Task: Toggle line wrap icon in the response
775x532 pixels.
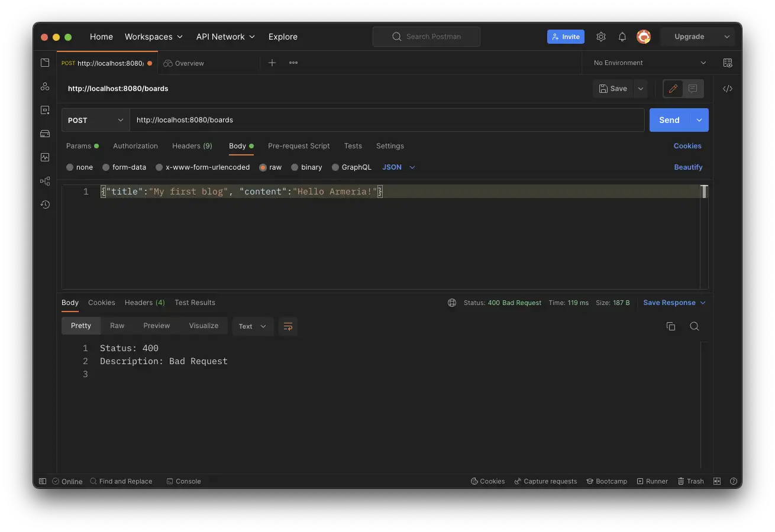Action: [x=288, y=326]
